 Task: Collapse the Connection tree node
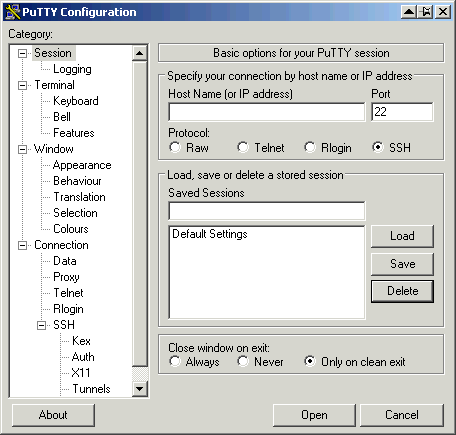[22, 245]
